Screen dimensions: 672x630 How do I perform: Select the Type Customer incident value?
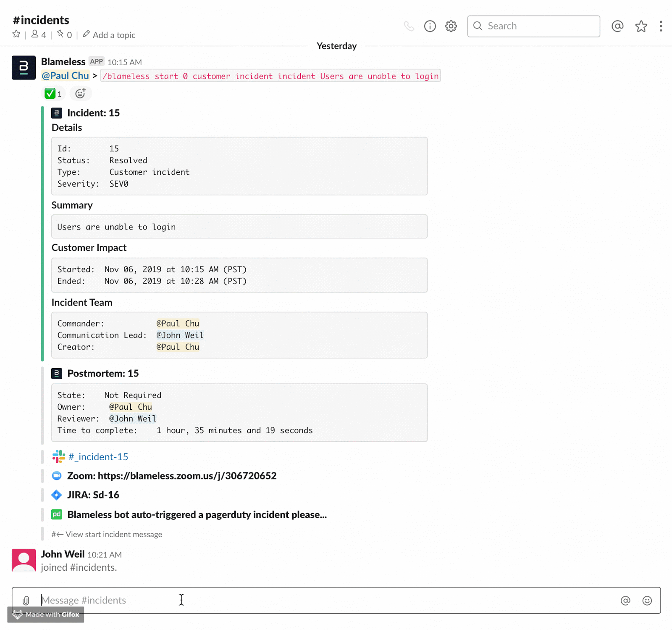click(x=150, y=172)
